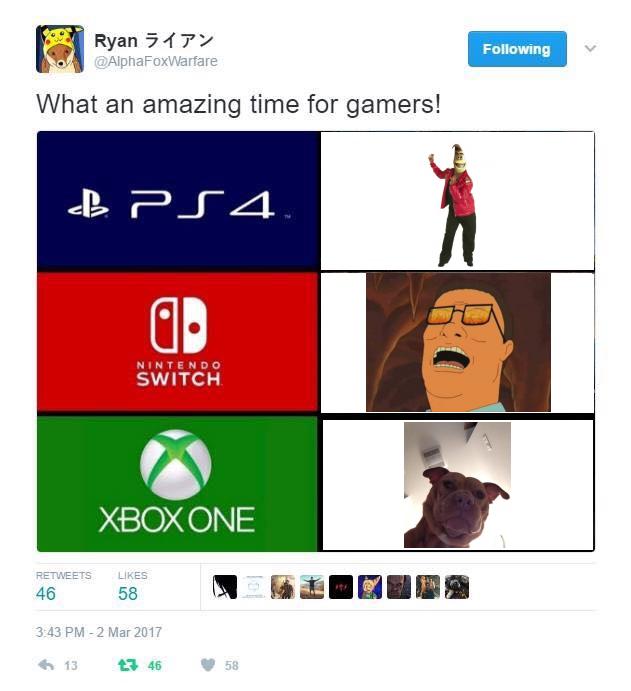This screenshot has height=691, width=631.
Task: Click the heart like icon
Action: click(208, 665)
